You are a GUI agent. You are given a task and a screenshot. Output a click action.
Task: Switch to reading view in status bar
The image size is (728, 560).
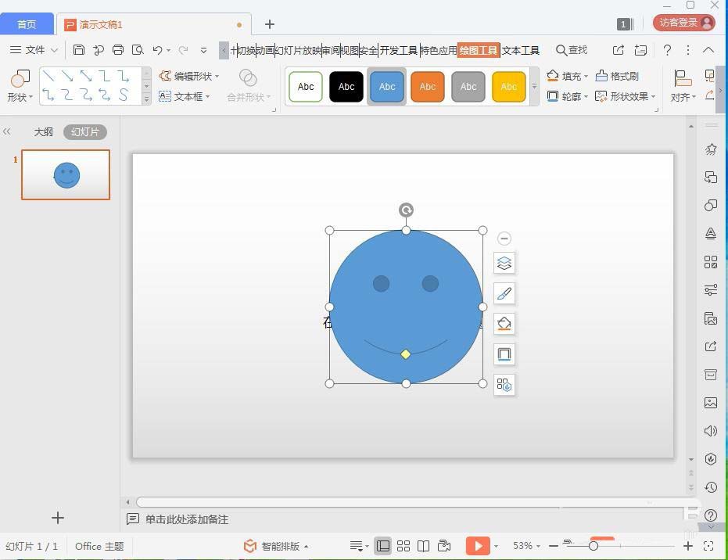[x=423, y=546]
